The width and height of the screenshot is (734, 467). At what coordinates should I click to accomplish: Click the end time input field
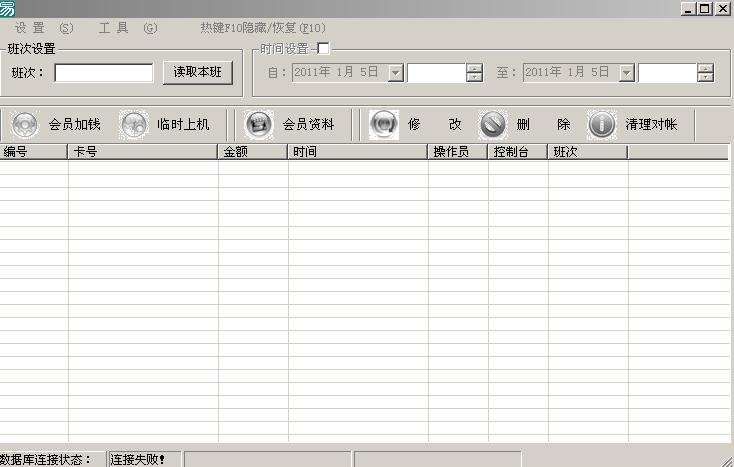tap(668, 73)
